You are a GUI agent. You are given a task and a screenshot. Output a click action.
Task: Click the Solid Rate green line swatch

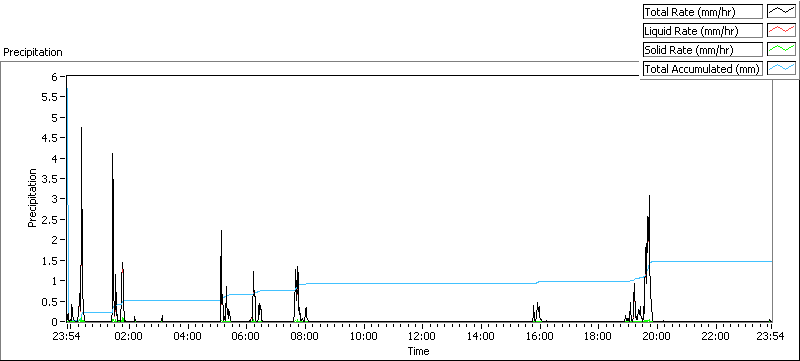[x=782, y=49]
